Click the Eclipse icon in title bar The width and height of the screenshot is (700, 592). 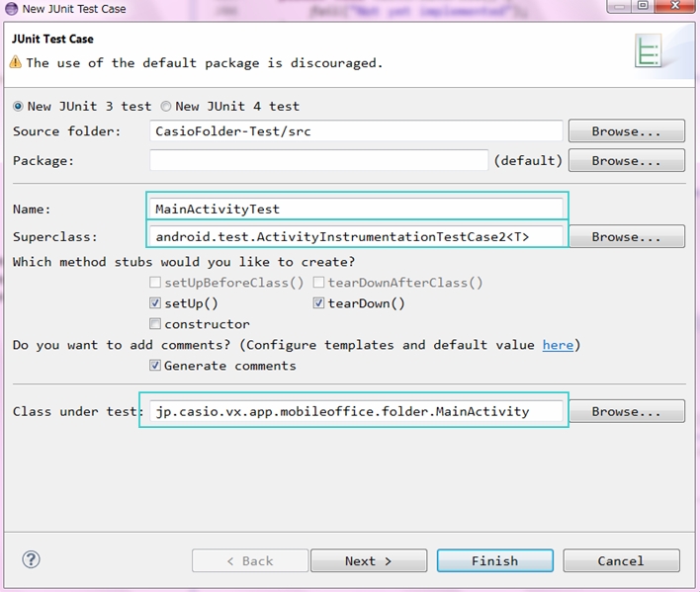(11, 9)
